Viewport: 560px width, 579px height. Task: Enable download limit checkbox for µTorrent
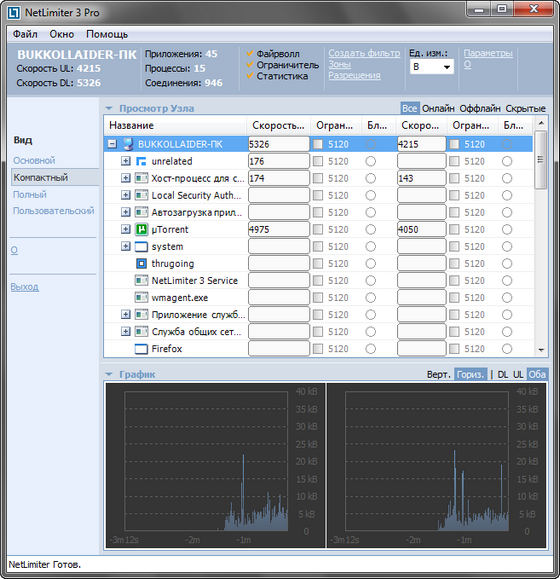tap(318, 230)
